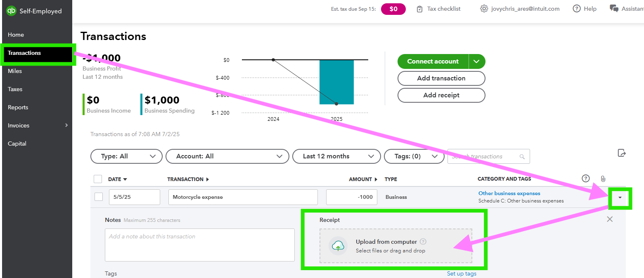644x278 pixels.
Task: Click the info icon beside Upload from computer
Action: pos(423,242)
